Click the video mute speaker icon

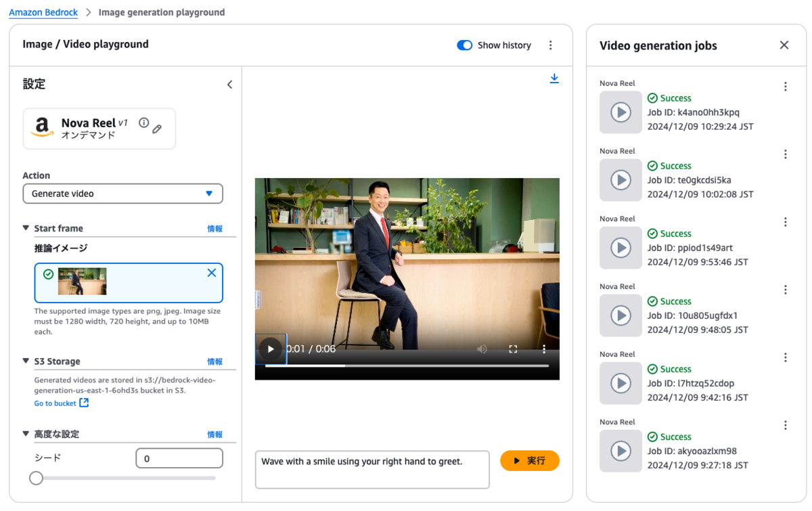[x=482, y=349]
